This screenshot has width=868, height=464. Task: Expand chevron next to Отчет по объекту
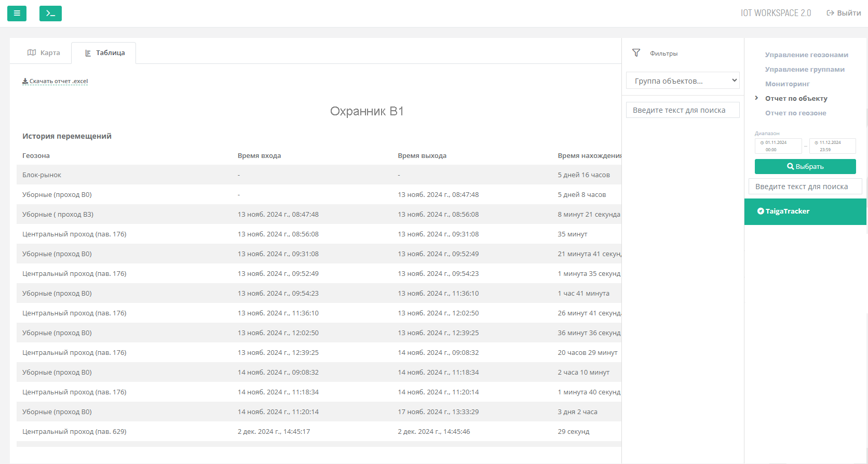756,98
